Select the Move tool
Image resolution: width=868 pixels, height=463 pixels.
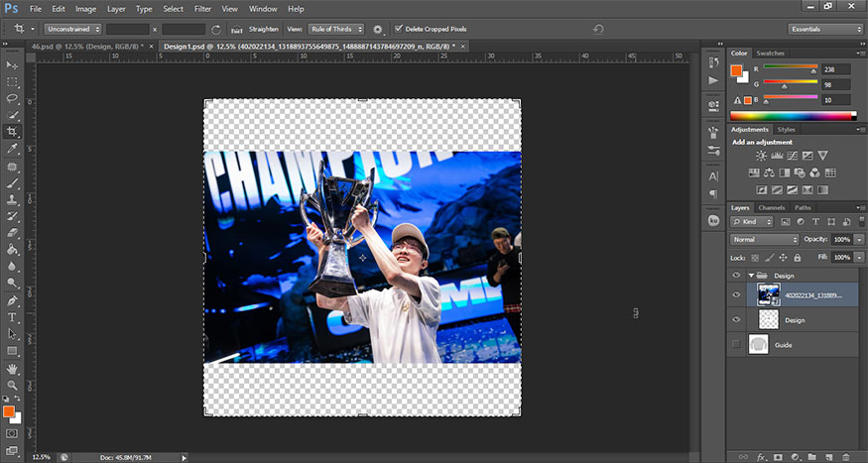point(12,65)
